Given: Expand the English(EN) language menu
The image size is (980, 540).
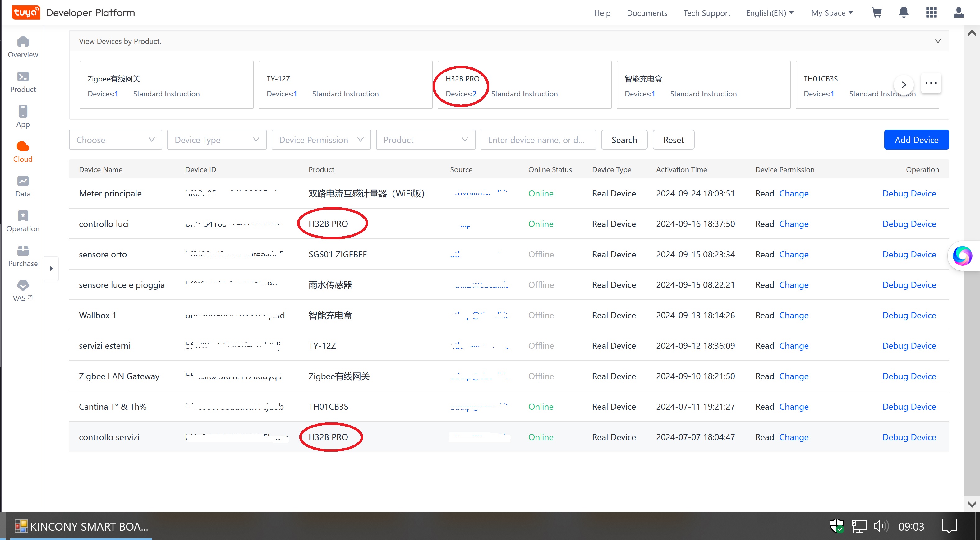Looking at the screenshot, I should [770, 12].
